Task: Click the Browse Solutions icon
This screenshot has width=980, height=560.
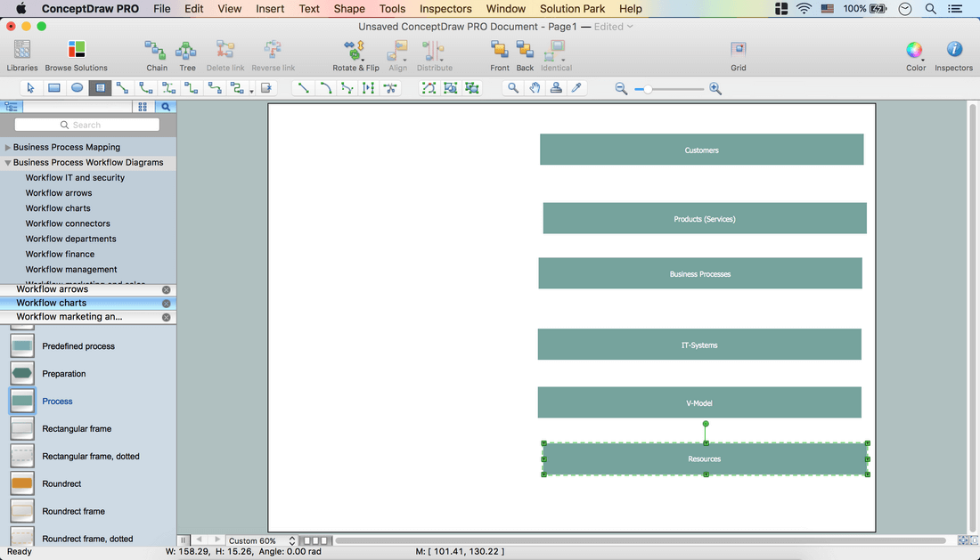Action: tap(77, 51)
